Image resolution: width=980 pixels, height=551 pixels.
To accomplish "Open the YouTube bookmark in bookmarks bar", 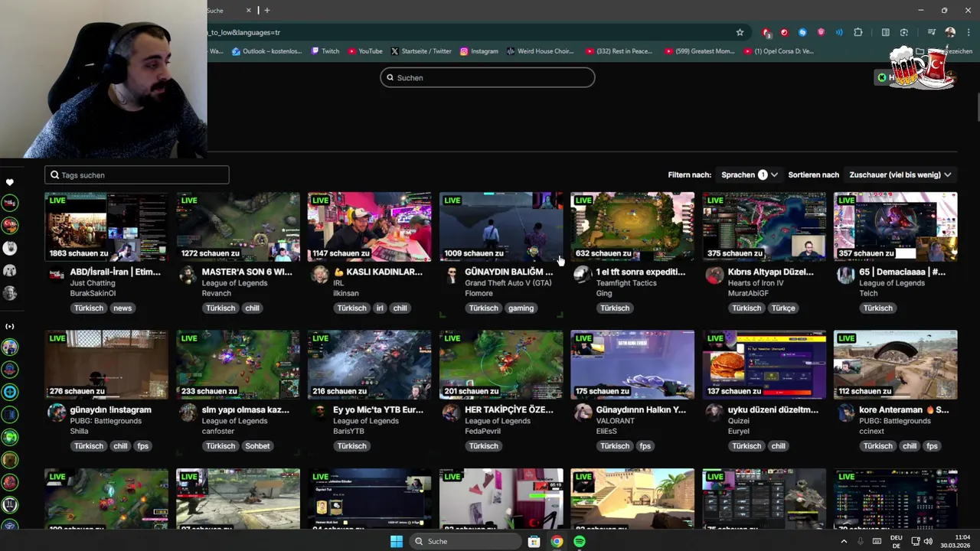I will tap(365, 51).
